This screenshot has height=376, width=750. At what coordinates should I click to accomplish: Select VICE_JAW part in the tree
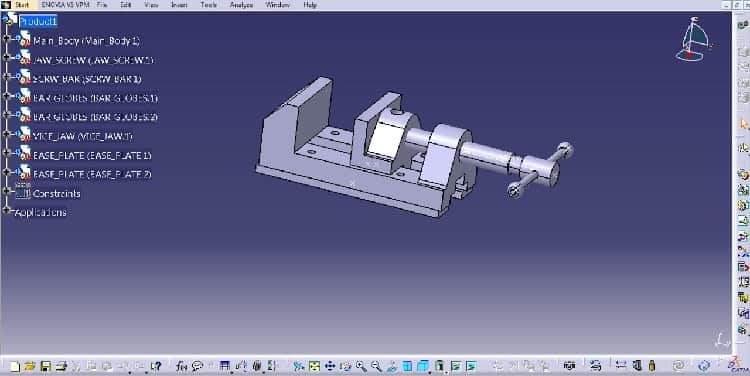[x=82, y=136]
